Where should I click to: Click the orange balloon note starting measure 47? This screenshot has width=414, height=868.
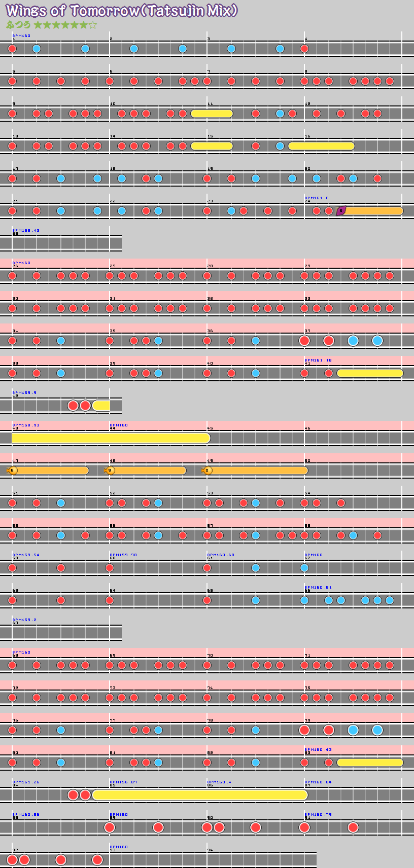(x=13, y=471)
